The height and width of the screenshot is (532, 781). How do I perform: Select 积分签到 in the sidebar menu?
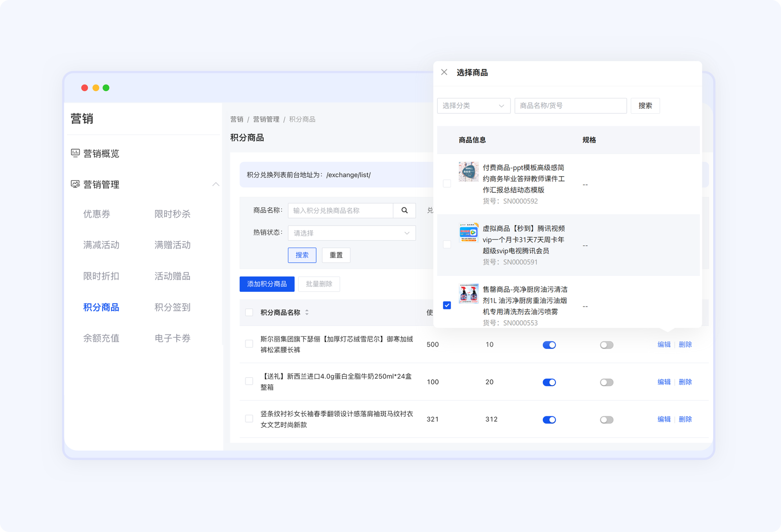172,307
